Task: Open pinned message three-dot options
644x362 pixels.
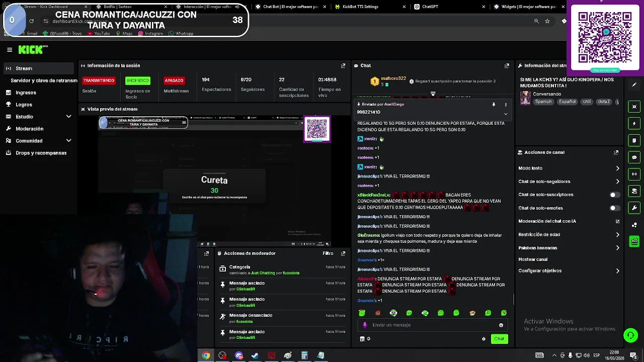Action: click(x=506, y=105)
